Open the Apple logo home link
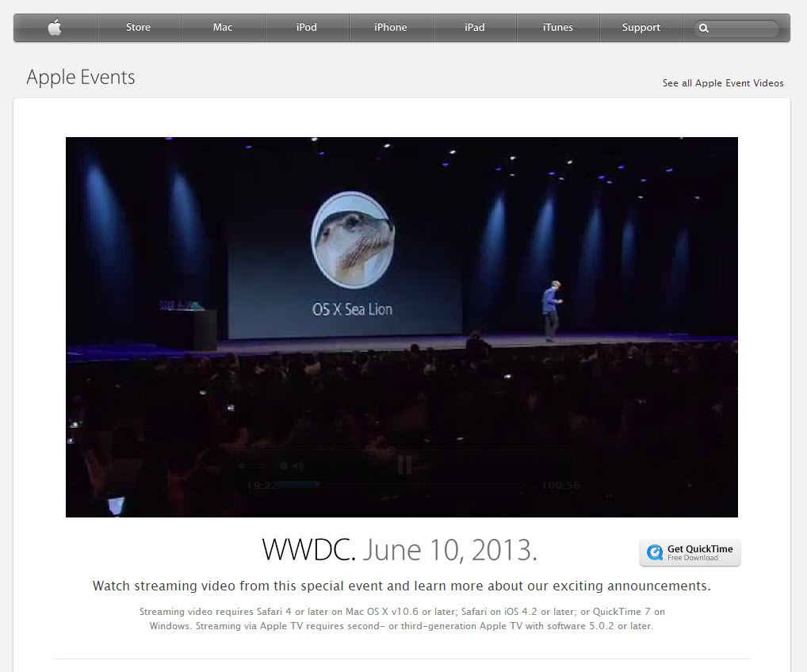807x672 pixels. tap(55, 27)
